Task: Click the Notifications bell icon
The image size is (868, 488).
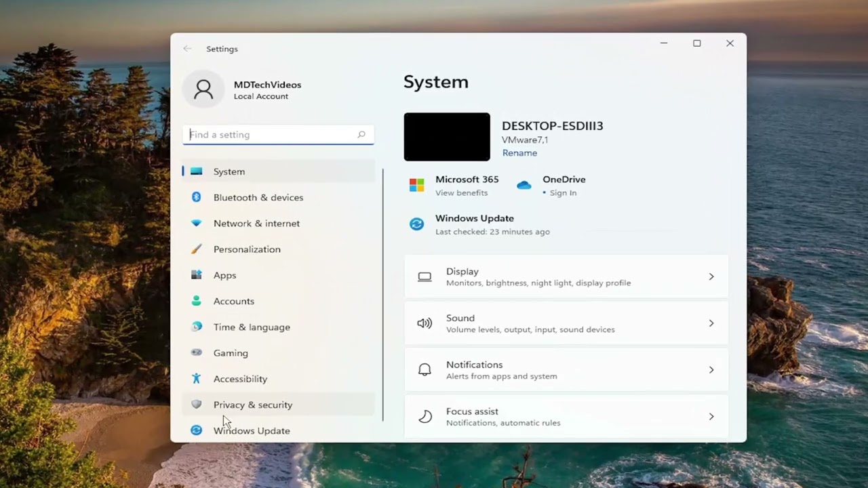Action: 425,370
